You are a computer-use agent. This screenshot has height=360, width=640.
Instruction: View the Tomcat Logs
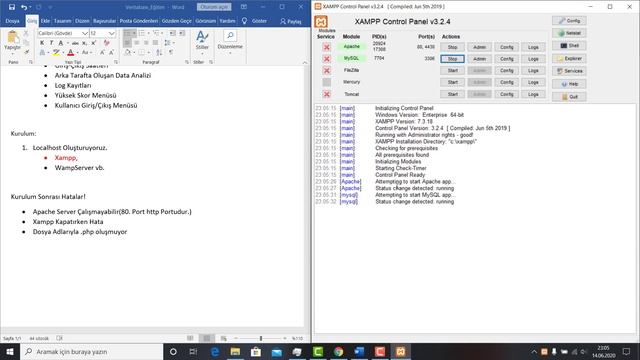(x=533, y=94)
